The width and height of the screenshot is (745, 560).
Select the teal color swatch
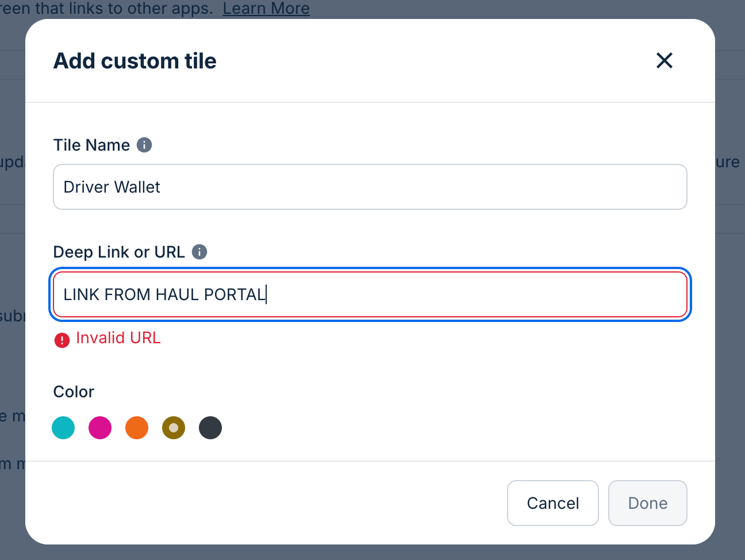63,428
